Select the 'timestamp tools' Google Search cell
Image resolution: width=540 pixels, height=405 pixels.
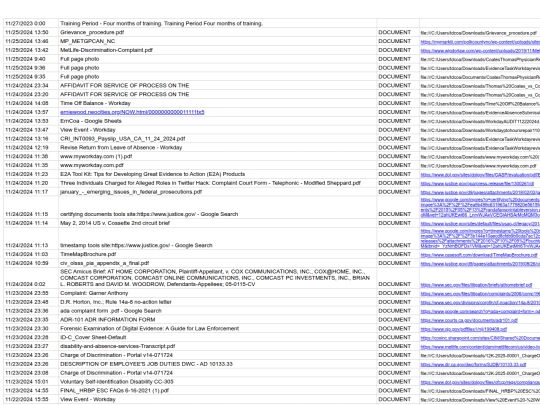tap(217, 239)
